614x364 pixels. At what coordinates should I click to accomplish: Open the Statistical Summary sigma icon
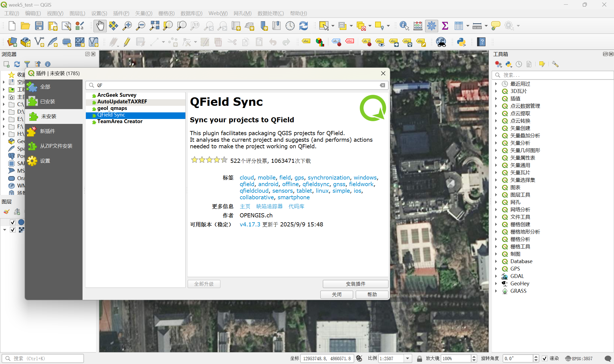[445, 26]
